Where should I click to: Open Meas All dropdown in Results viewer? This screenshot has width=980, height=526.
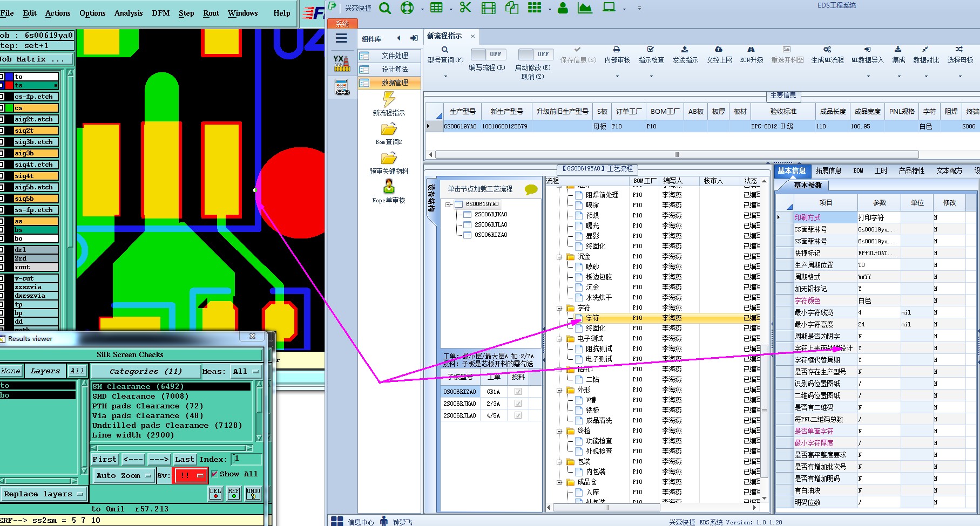pos(246,371)
